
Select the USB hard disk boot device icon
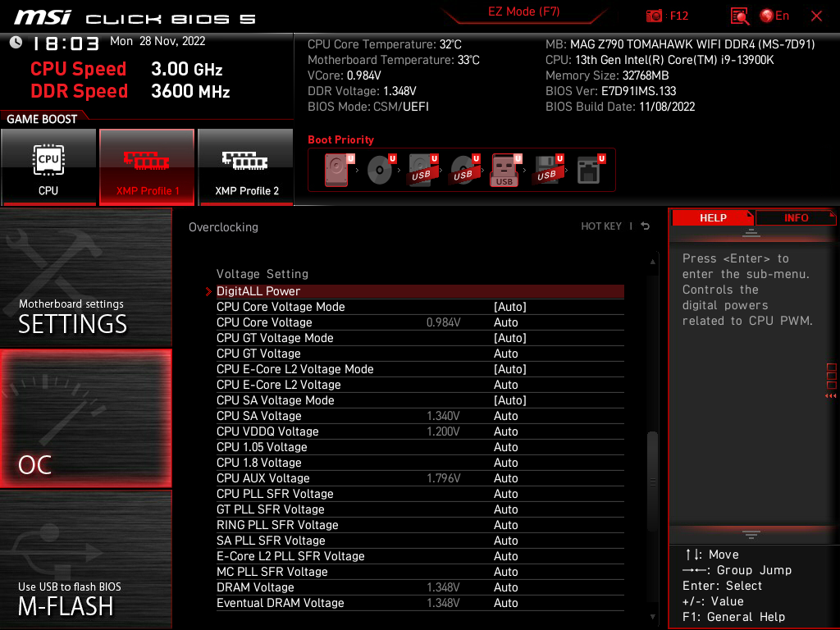422,170
